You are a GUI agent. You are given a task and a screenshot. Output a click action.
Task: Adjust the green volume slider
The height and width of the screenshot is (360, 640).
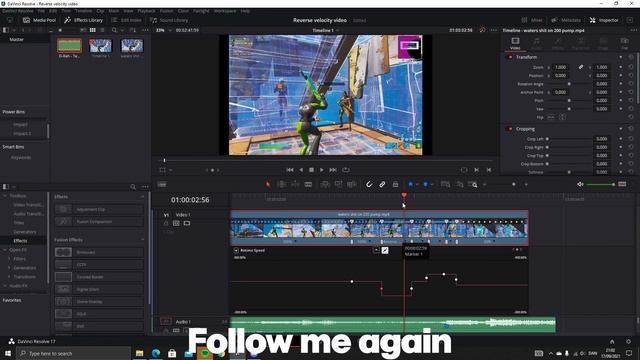(x=600, y=184)
